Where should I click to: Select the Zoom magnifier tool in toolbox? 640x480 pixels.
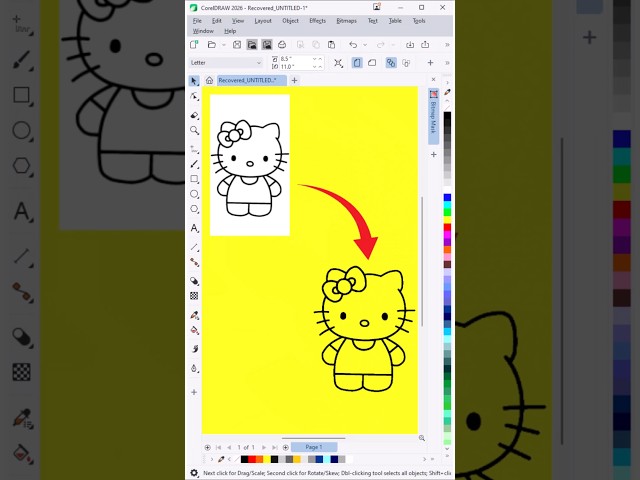[194, 130]
